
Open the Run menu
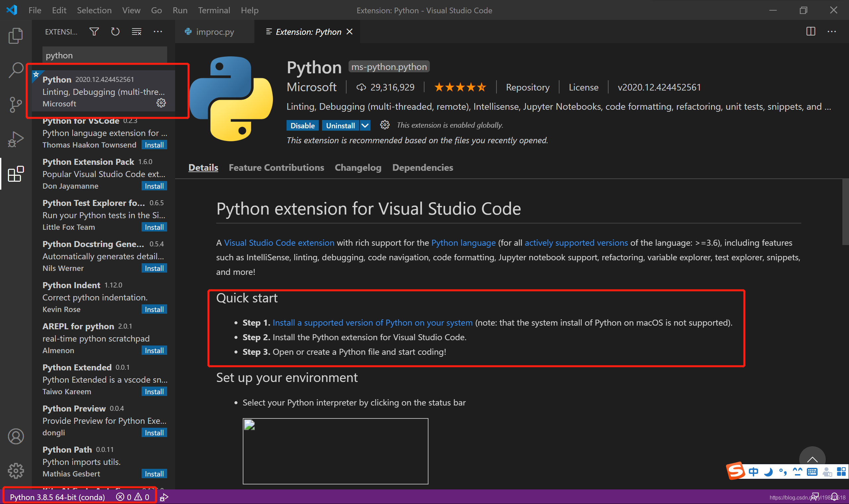tap(180, 10)
